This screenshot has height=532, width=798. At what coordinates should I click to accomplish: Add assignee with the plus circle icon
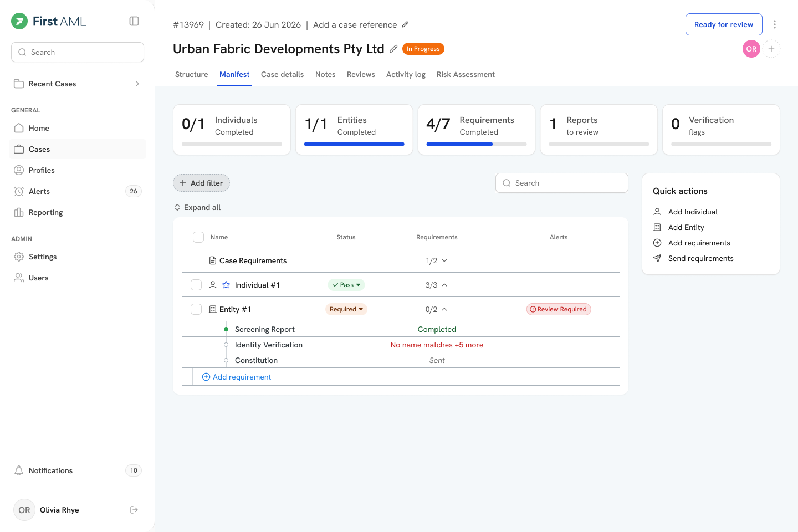[x=771, y=49]
